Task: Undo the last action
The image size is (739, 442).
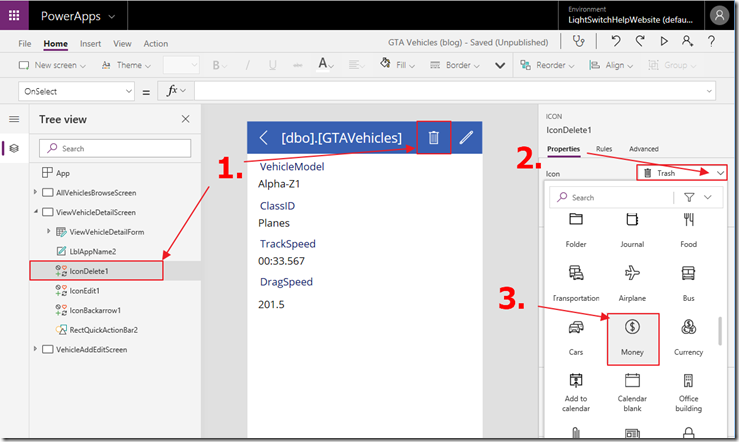Action: click(616, 41)
